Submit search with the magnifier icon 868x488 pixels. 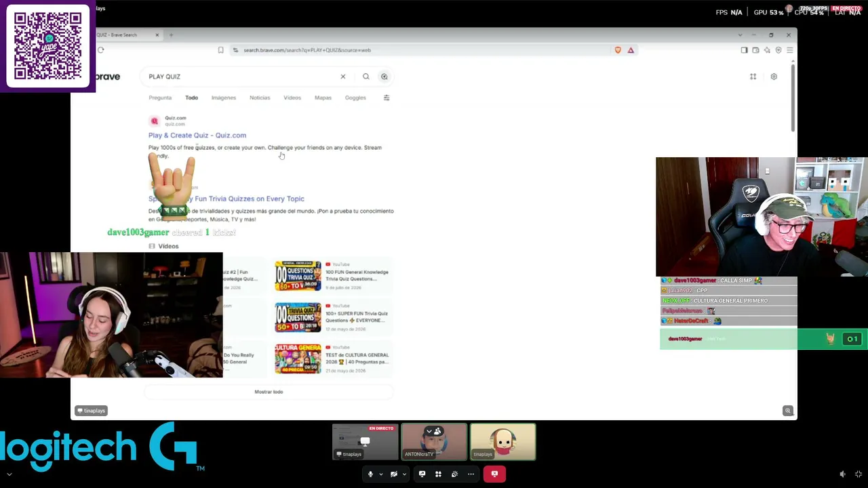point(366,77)
